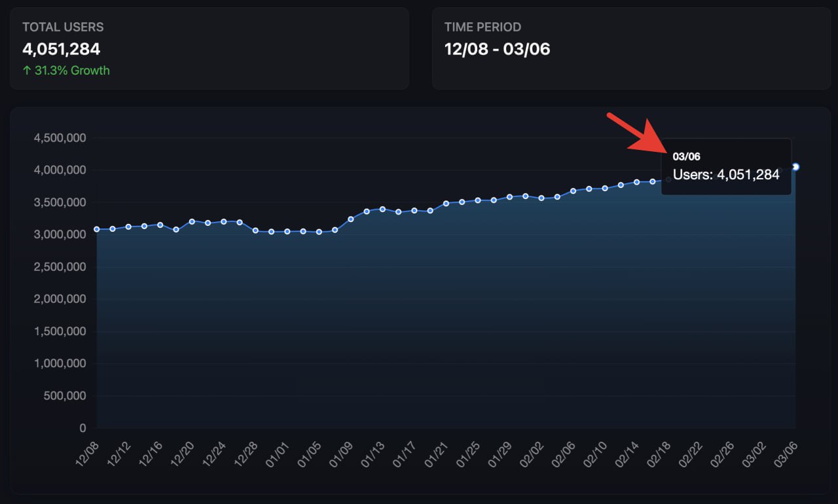Screen dimensions: 838x504
Task: Click the 2,000,000 y-axis label
Action: coord(60,299)
